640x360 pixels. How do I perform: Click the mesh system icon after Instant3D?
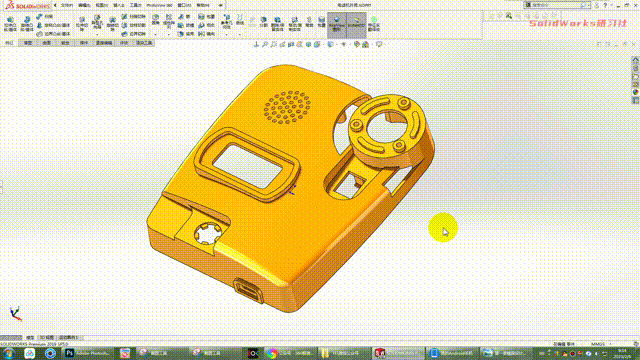pyautogui.click(x=373, y=24)
